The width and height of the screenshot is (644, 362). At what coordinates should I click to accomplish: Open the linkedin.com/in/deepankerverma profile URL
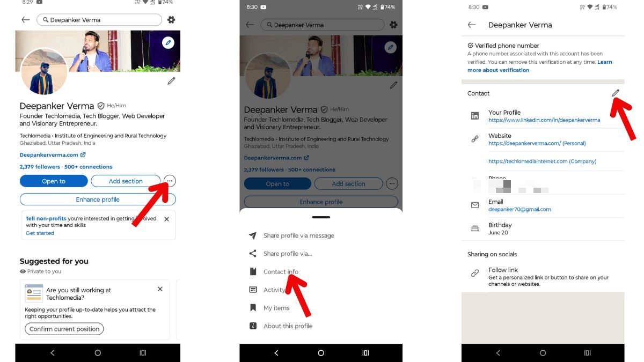tap(544, 120)
